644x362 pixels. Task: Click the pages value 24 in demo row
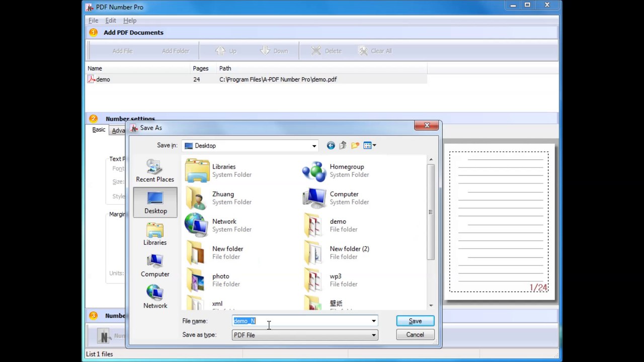196,79
